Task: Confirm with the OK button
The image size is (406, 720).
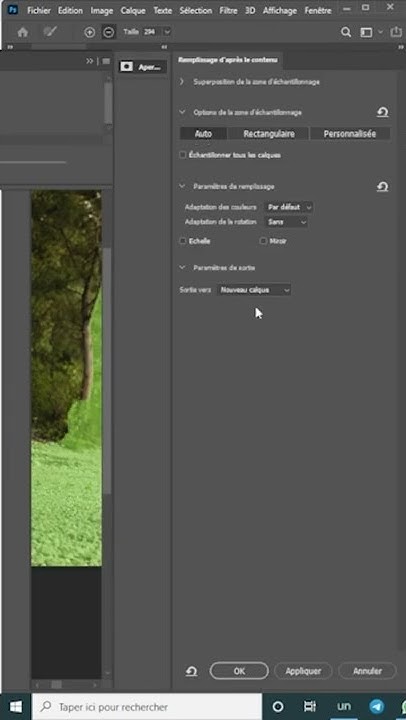Action: tap(239, 671)
